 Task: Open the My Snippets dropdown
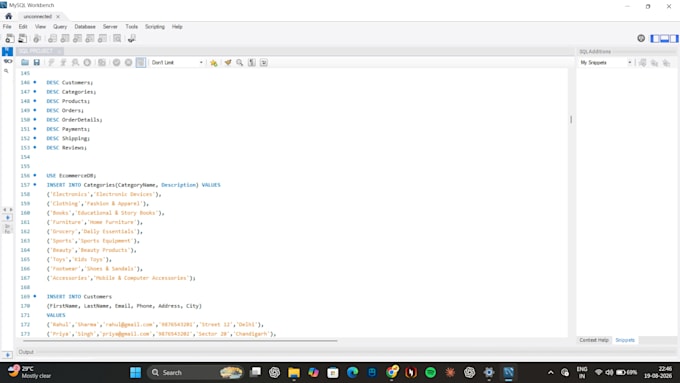coord(606,62)
